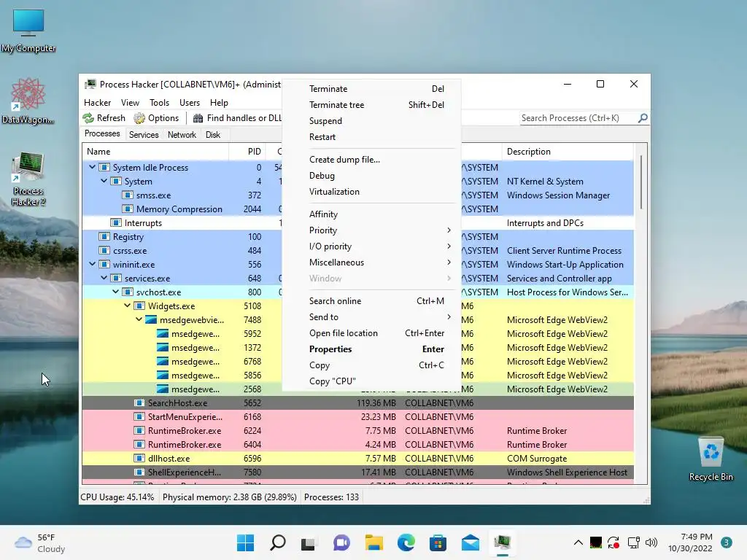Click the dllhost.exe process icon
This screenshot has height=560, width=747.
pos(139,458)
